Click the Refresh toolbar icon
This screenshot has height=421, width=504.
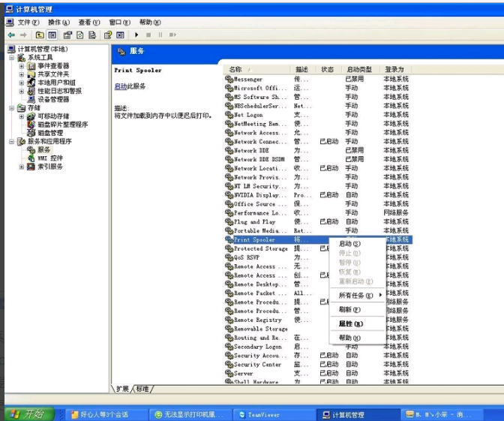(x=80, y=35)
